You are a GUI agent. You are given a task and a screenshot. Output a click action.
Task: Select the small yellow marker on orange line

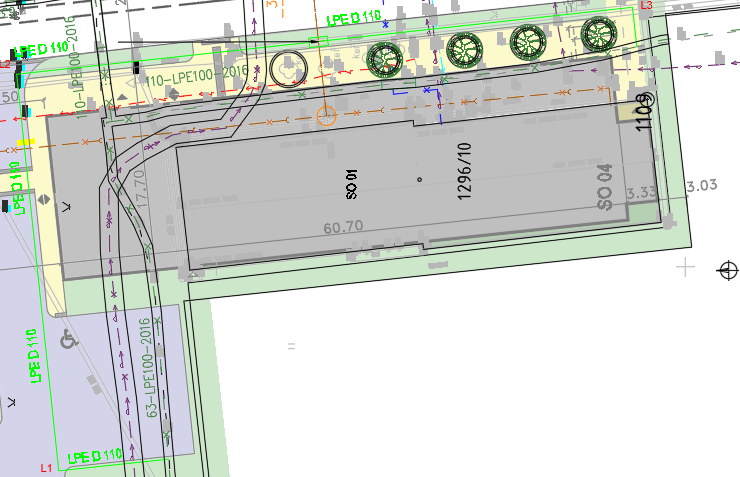pyautogui.click(x=25, y=142)
